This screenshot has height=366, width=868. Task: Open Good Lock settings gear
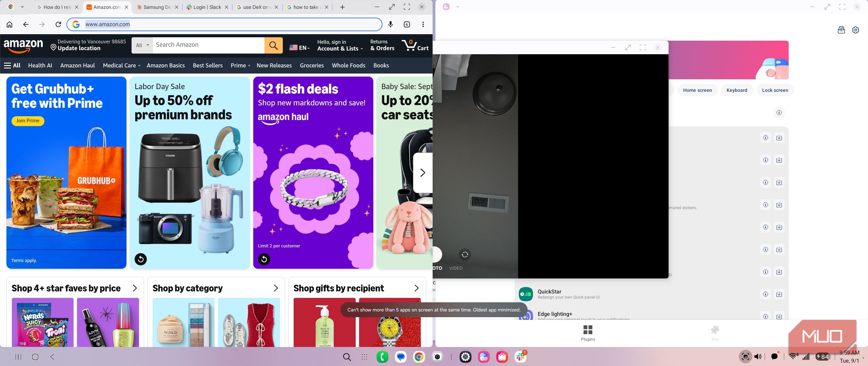[856, 30]
